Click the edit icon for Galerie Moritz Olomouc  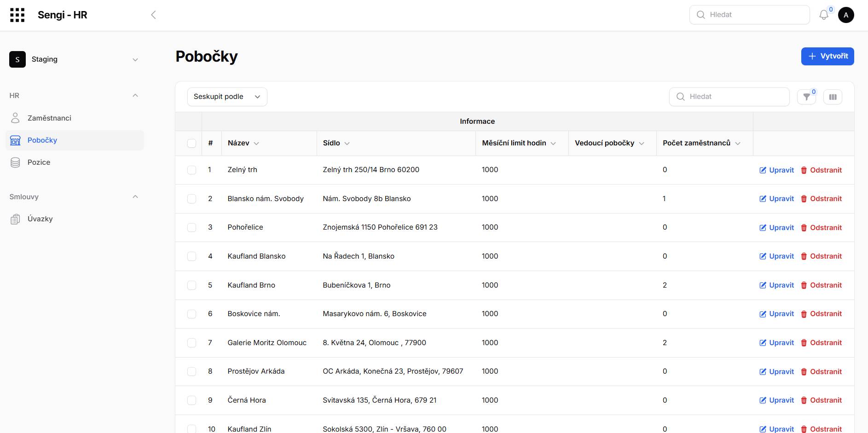pyautogui.click(x=763, y=343)
